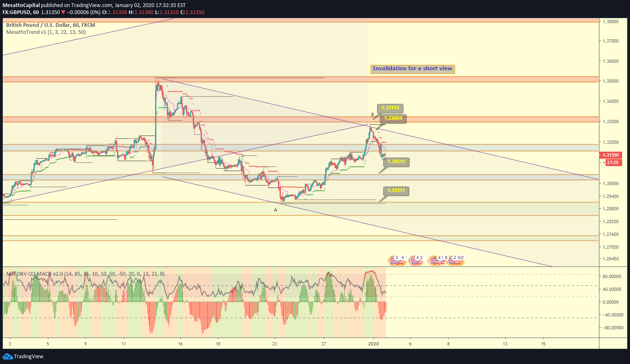This screenshot has height=364, width=630.
Task: Select the MFI OBV CCI MACD v2.0 label
Action: coord(85,274)
